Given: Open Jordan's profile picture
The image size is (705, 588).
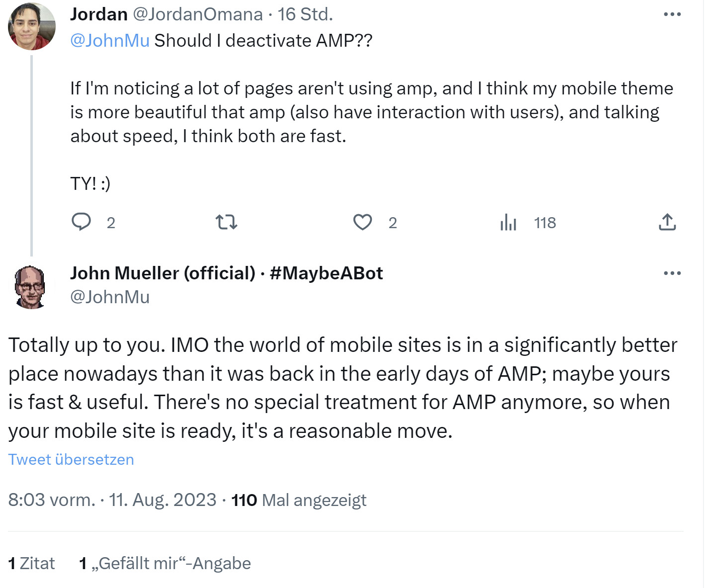Looking at the screenshot, I should (31, 25).
